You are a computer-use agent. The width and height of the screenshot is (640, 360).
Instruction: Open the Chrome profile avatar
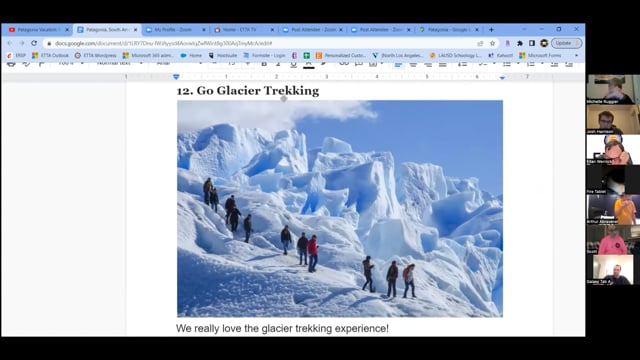(544, 43)
